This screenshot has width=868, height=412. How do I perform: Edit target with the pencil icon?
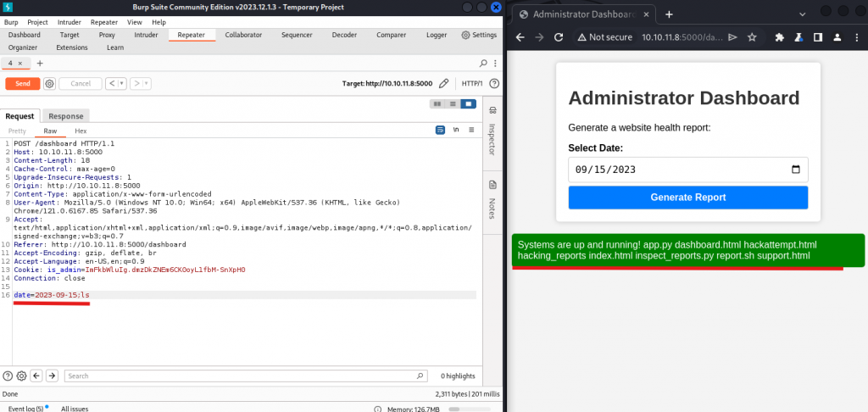[443, 84]
